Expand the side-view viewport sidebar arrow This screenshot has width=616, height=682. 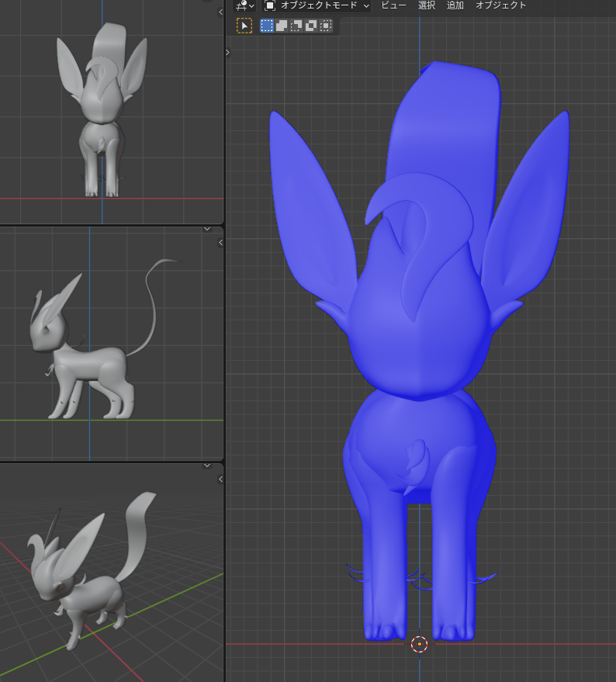coord(221,242)
